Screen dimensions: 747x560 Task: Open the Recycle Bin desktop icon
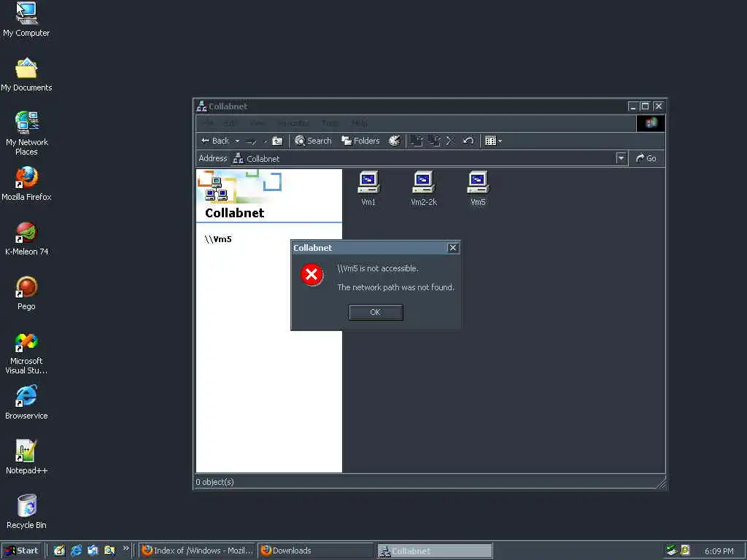tap(26, 513)
